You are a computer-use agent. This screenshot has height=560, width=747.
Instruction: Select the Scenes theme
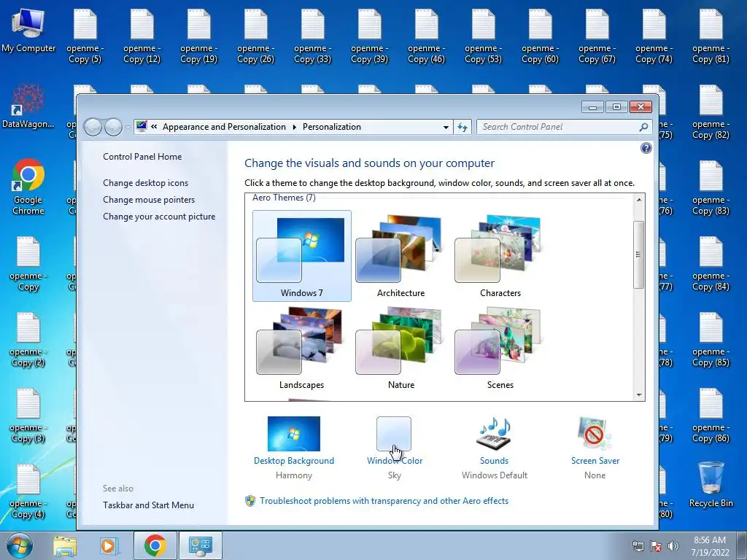[500, 348]
